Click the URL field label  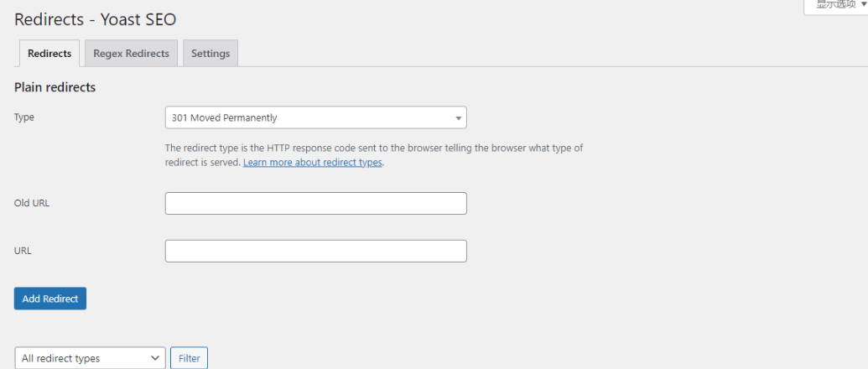(23, 251)
